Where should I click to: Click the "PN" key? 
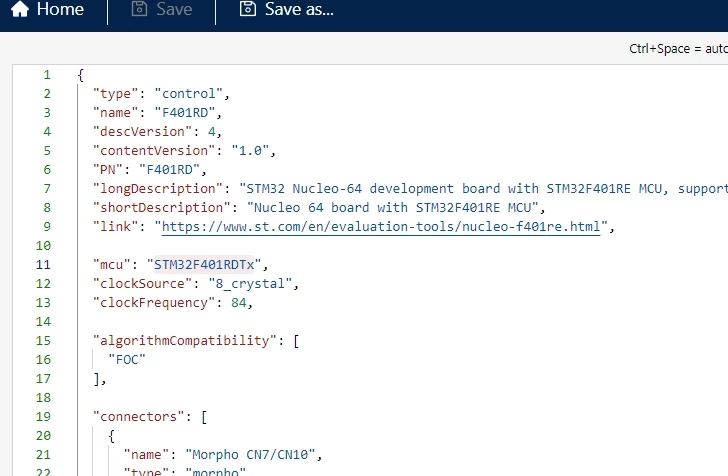click(108, 170)
